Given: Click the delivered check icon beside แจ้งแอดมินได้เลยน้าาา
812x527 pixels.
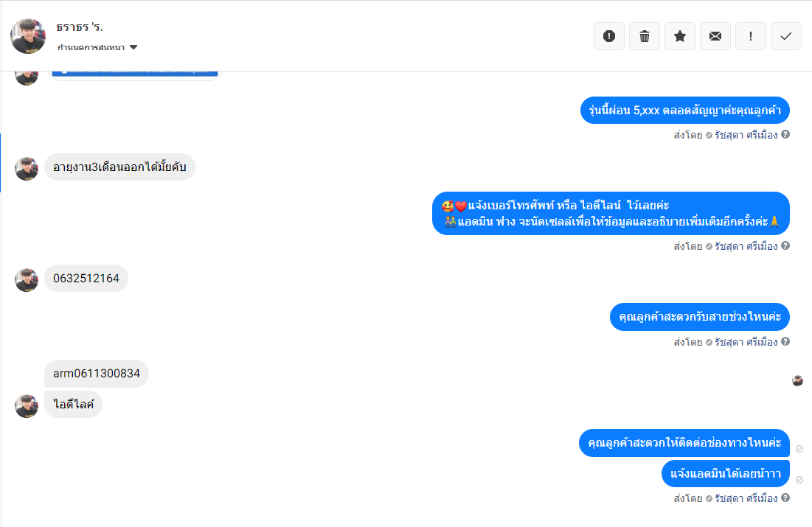Looking at the screenshot, I should (799, 480).
